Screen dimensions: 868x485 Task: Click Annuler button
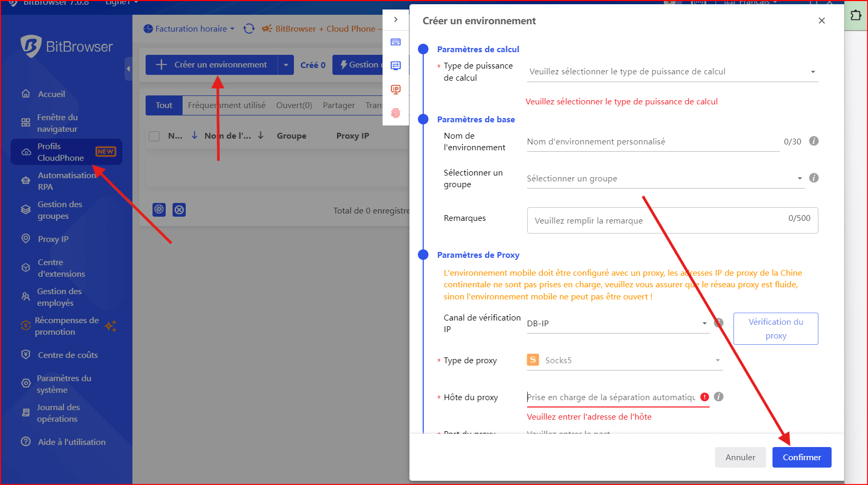pyautogui.click(x=740, y=457)
